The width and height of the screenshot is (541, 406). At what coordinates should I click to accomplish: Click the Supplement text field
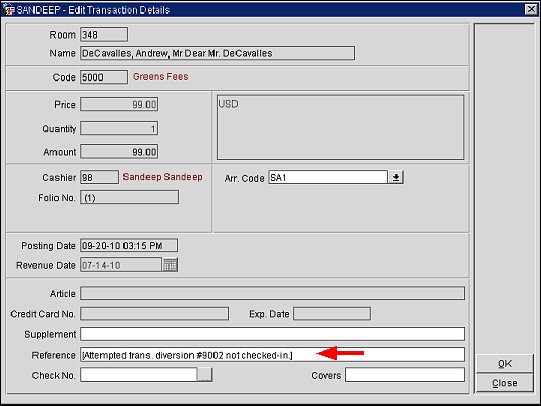click(272, 334)
